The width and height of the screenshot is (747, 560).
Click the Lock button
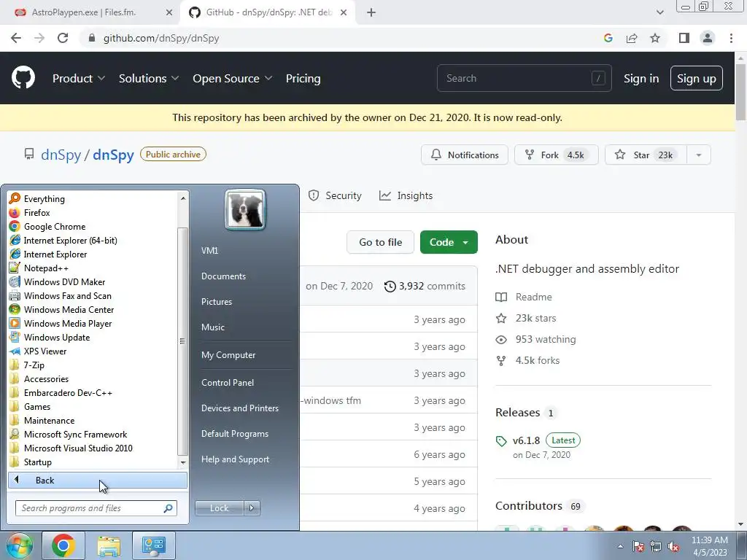[219, 508]
